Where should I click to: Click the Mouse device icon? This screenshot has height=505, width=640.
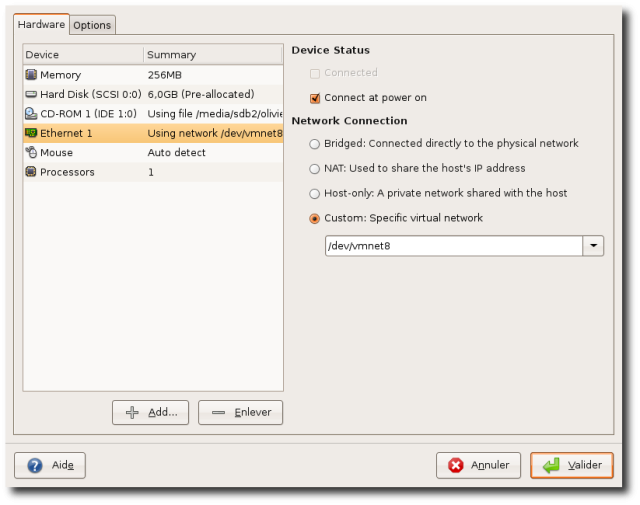pyautogui.click(x=31, y=153)
